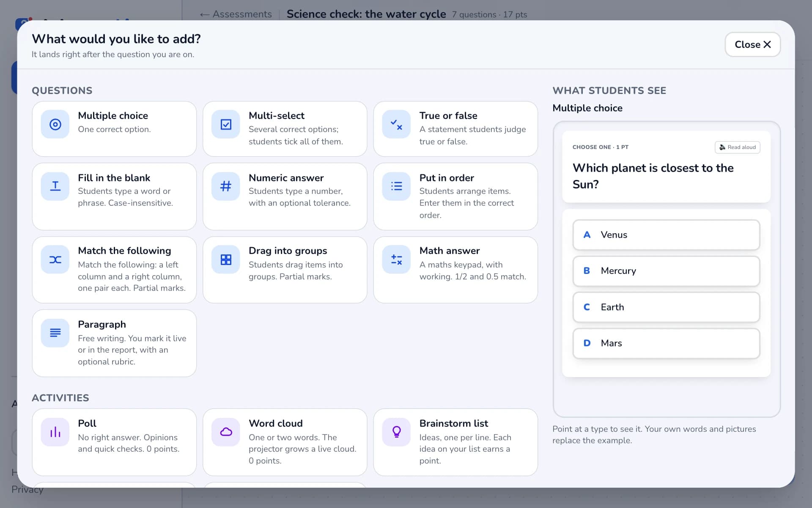Choose the Math answer title text
Viewport: 812px width, 508px height.
coord(450,251)
